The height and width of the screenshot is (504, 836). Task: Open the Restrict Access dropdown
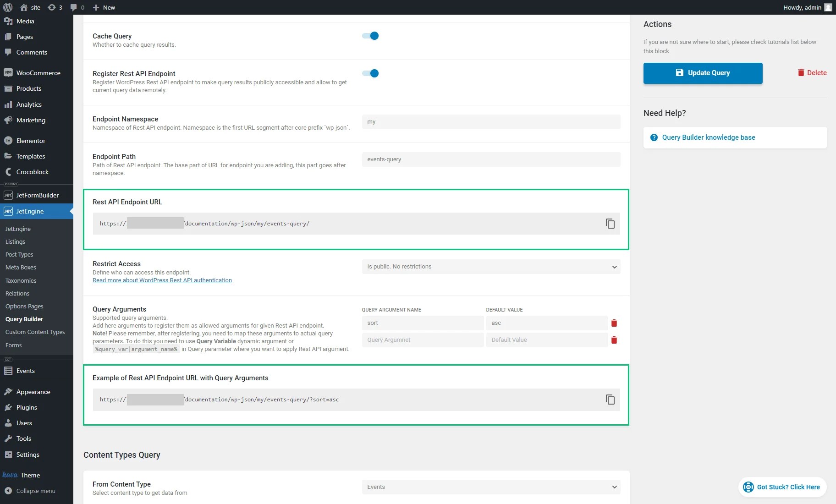point(491,266)
